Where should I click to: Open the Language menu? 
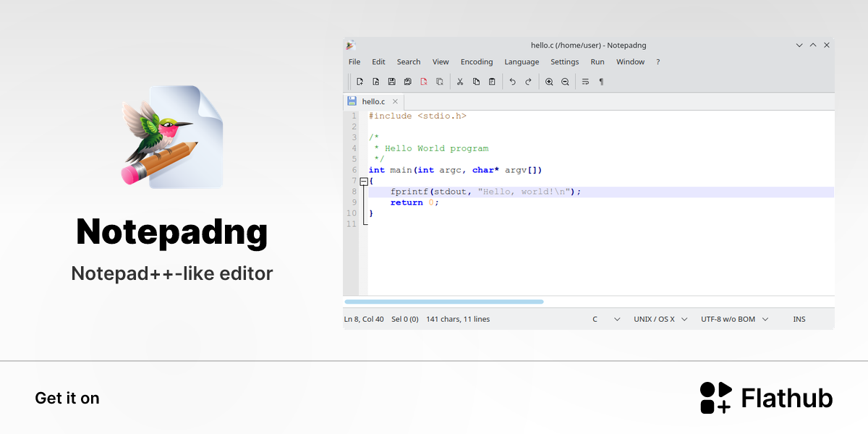[x=522, y=62]
